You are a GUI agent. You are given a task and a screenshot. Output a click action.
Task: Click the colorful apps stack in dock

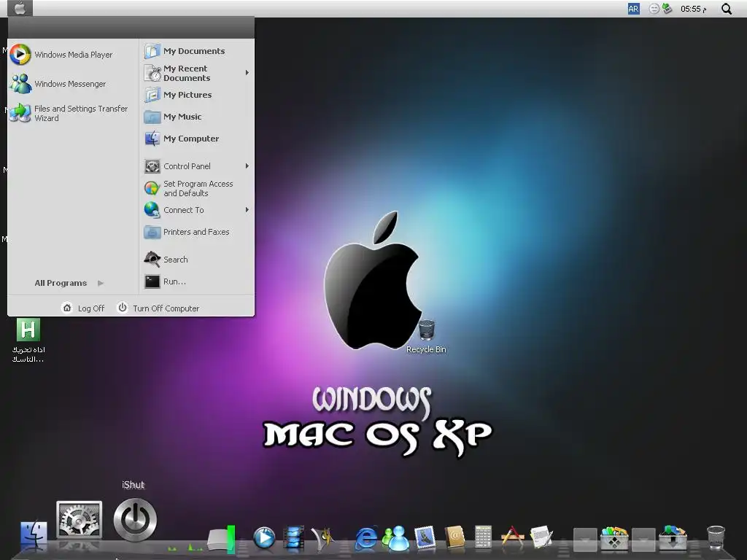point(614,538)
